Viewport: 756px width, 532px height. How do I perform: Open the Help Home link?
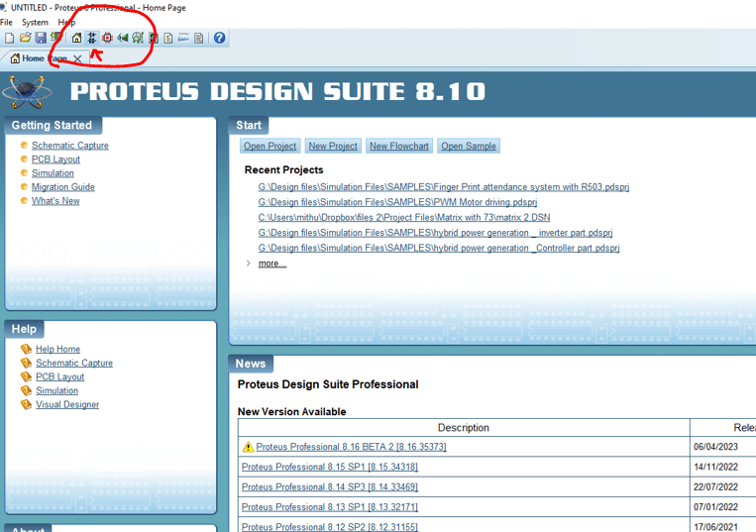[x=57, y=349]
